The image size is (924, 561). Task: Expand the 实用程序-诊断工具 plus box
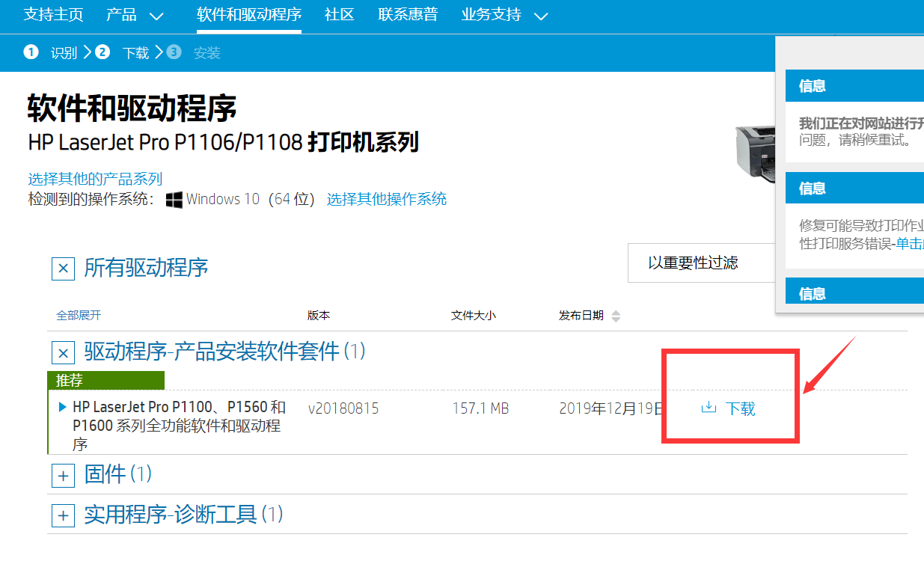click(x=63, y=515)
